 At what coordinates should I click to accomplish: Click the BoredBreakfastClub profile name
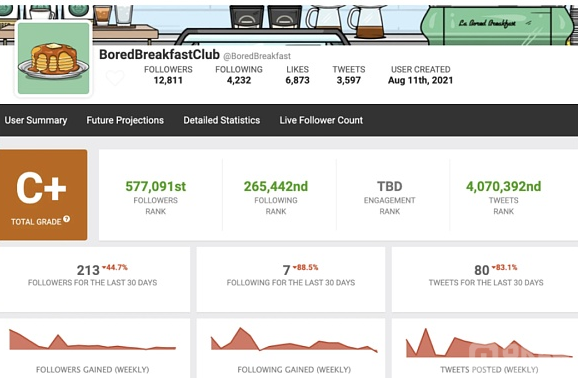click(159, 55)
